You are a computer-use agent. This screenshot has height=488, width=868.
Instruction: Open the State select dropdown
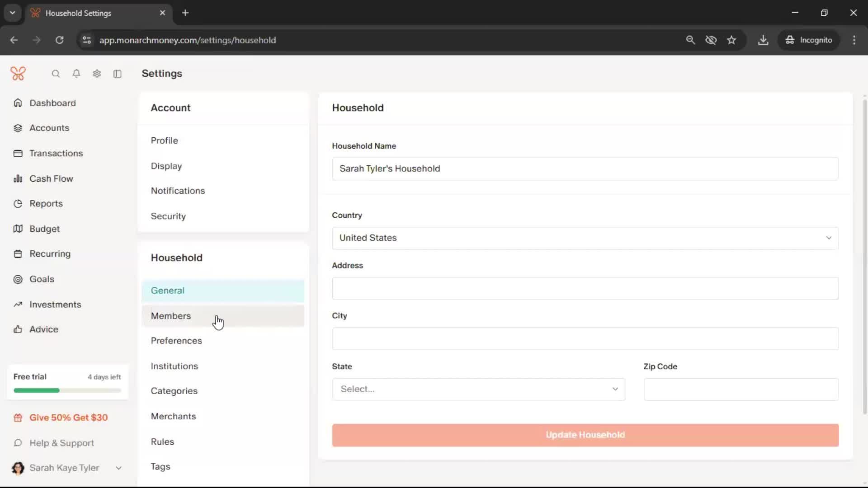478,389
